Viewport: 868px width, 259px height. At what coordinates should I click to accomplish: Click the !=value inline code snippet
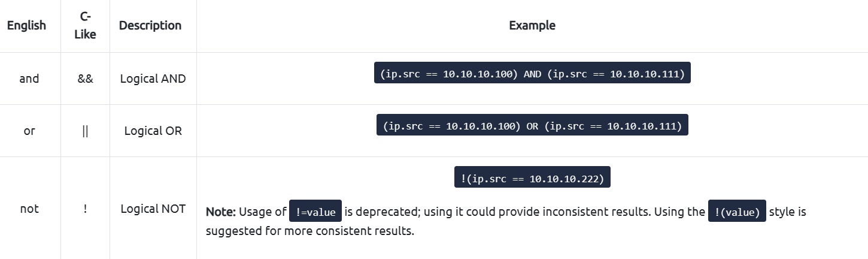315,211
